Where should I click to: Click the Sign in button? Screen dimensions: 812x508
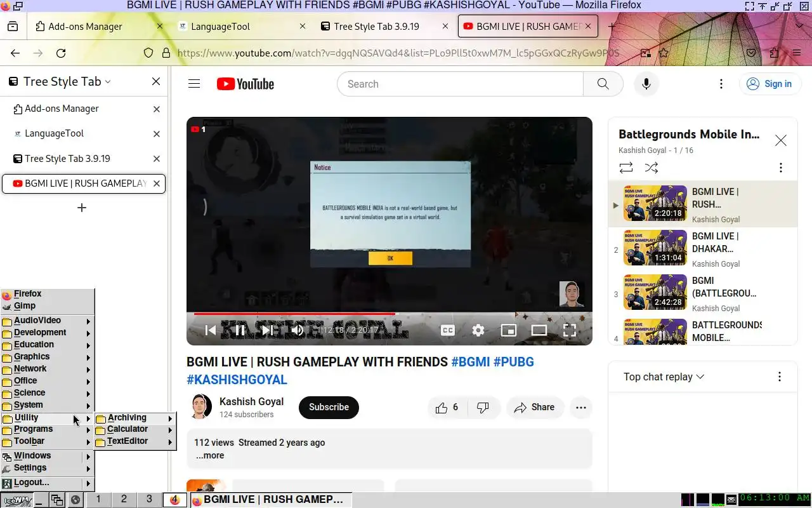[x=769, y=84]
